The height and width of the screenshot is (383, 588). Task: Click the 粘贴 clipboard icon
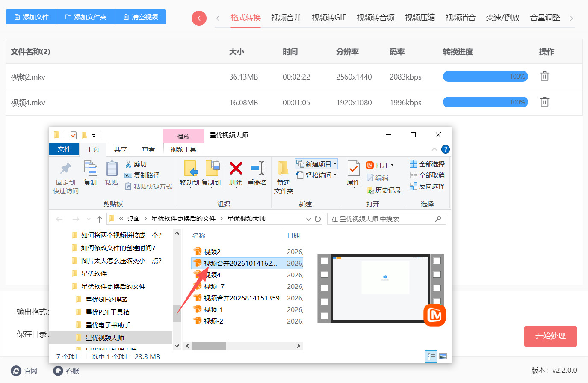(x=112, y=168)
